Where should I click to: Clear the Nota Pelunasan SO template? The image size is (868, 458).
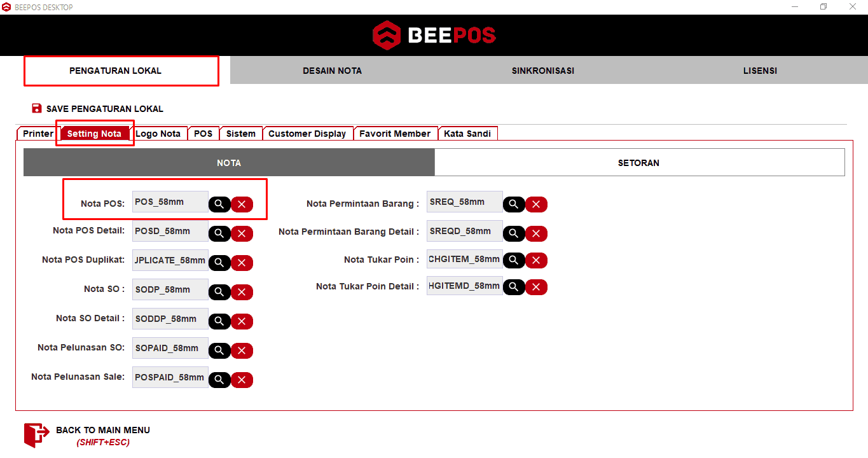242,350
